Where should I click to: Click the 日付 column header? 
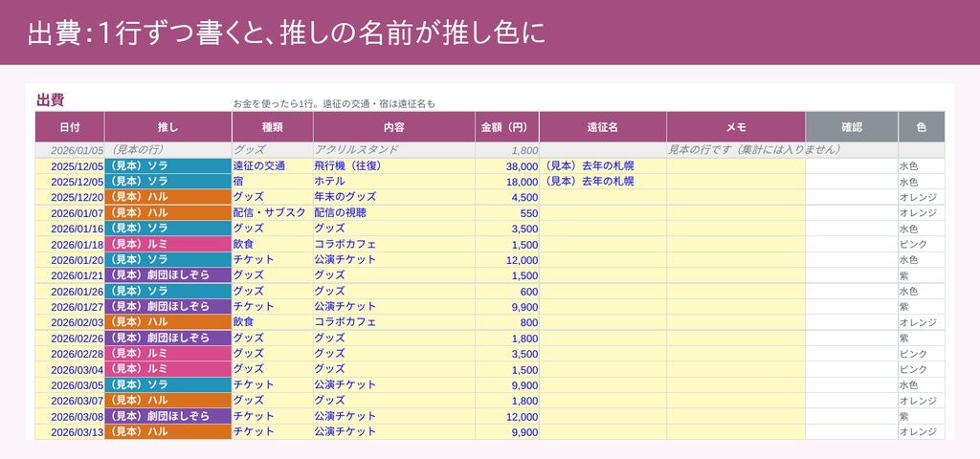tap(70, 127)
